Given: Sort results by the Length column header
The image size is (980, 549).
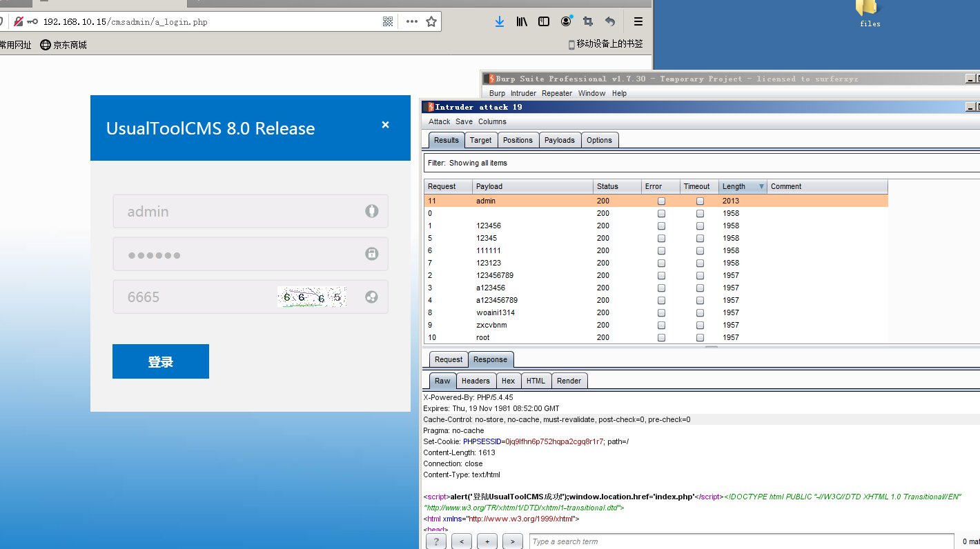Looking at the screenshot, I should pyautogui.click(x=743, y=186).
